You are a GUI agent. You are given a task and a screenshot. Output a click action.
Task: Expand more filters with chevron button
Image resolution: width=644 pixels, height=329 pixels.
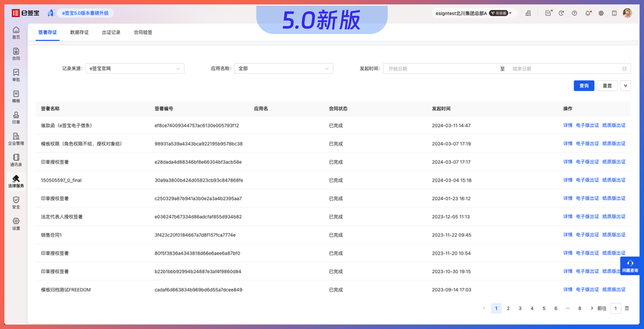pyautogui.click(x=625, y=86)
